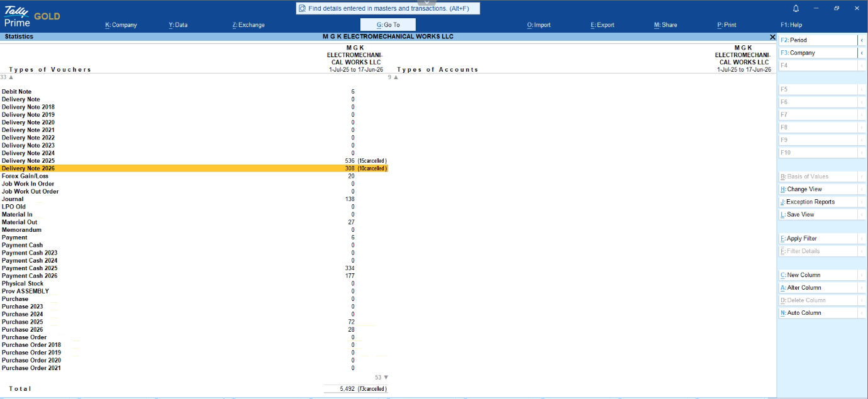Click the notification bell icon
The width and height of the screenshot is (868, 399).
[x=796, y=9]
